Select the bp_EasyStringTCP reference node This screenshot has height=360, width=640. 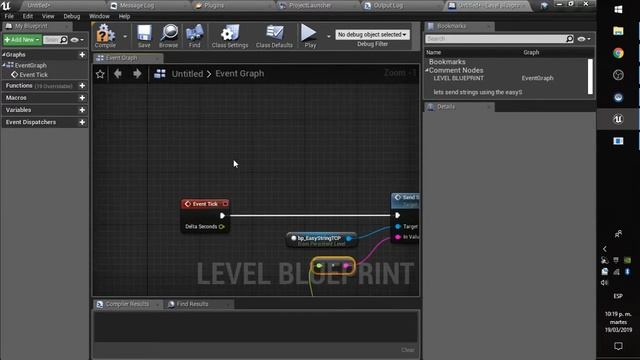(322, 240)
